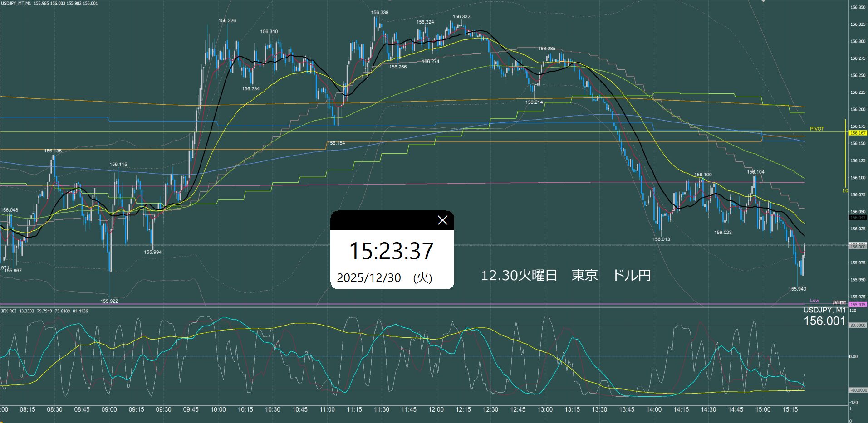Click the 12:00 mark on time axis
The image size is (868, 423).
(436, 409)
